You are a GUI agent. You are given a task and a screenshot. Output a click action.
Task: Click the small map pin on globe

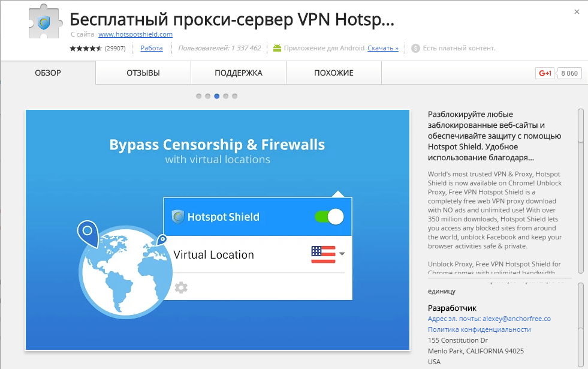(x=162, y=240)
